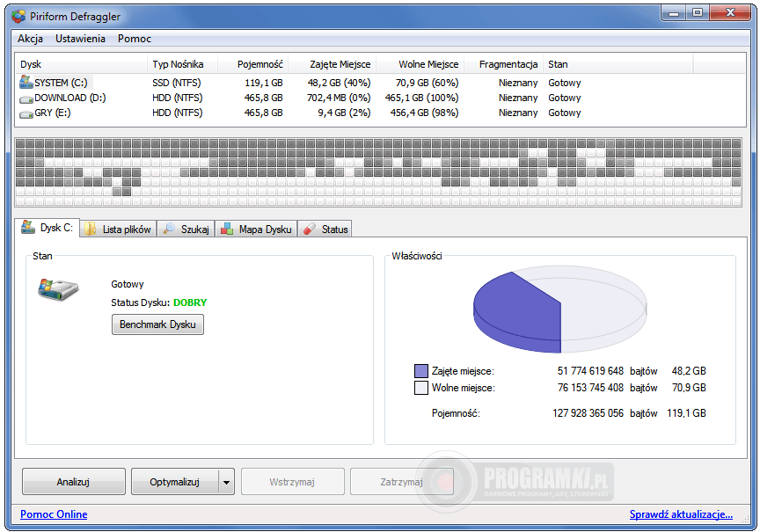Viewport: 760px width, 532px height.
Task: Open the Pomoc Online link
Action: click(x=54, y=514)
